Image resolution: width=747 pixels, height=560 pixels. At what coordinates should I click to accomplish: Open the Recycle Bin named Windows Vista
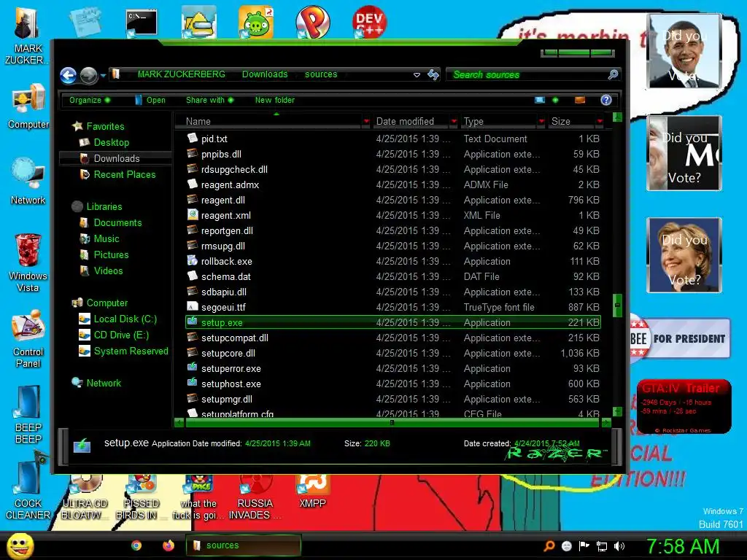28,262
